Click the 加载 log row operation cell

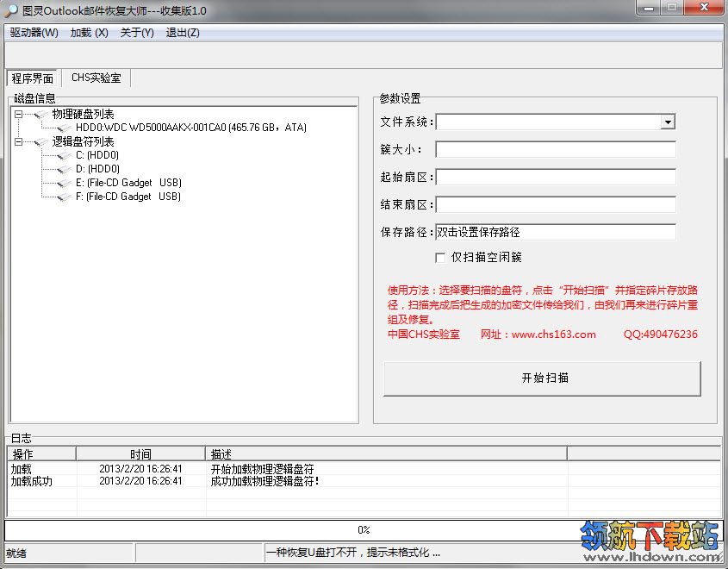[x=22, y=469]
